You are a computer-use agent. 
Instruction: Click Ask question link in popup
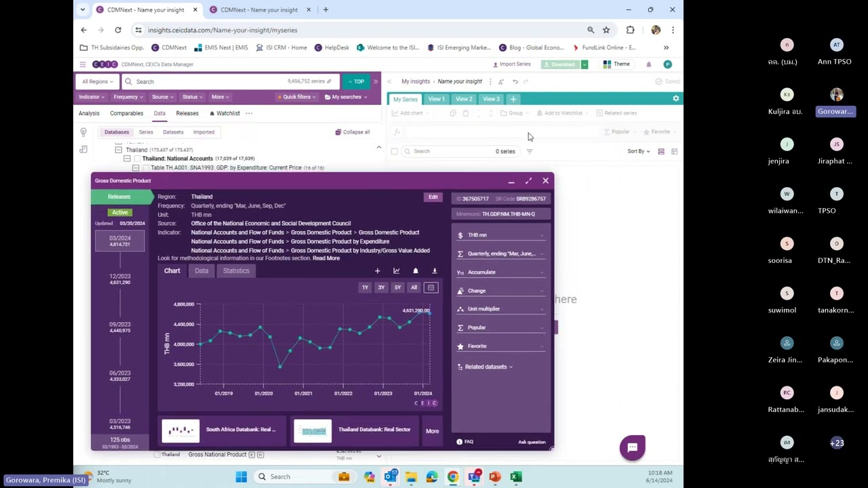[532, 442]
